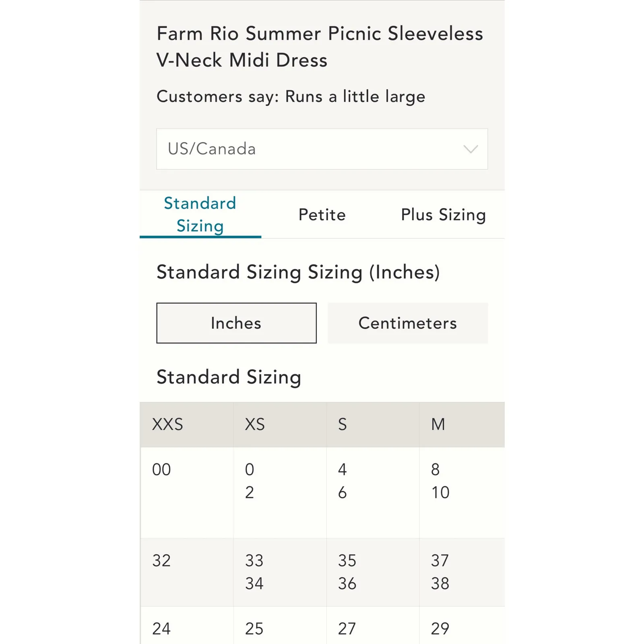Switch to the Petite tab
644x644 pixels.
pos(321,215)
